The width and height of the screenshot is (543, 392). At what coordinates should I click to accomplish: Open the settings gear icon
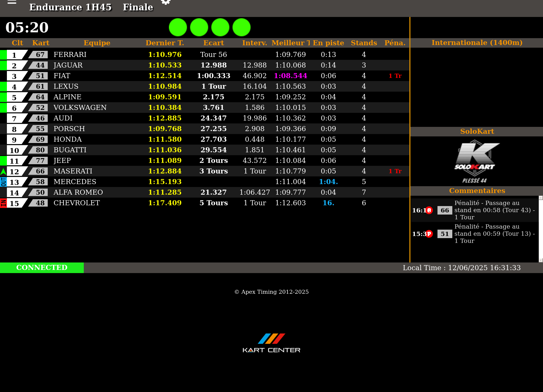point(166,2)
